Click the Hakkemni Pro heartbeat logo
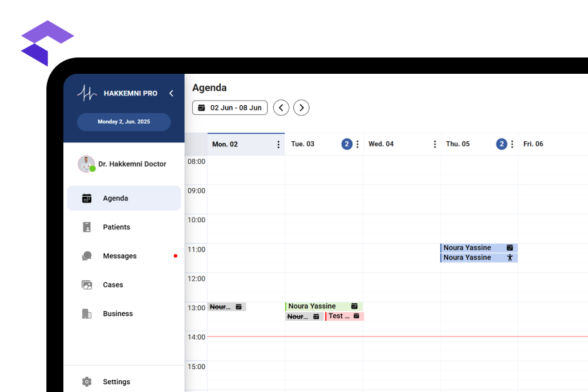The height and width of the screenshot is (392, 588). coord(87,93)
